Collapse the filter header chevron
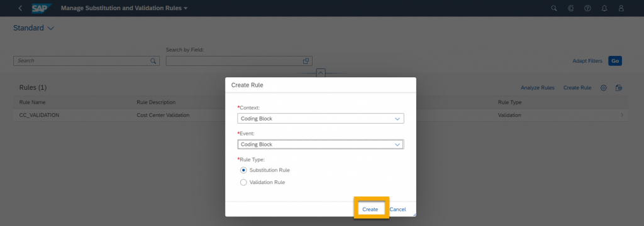 click(x=321, y=73)
